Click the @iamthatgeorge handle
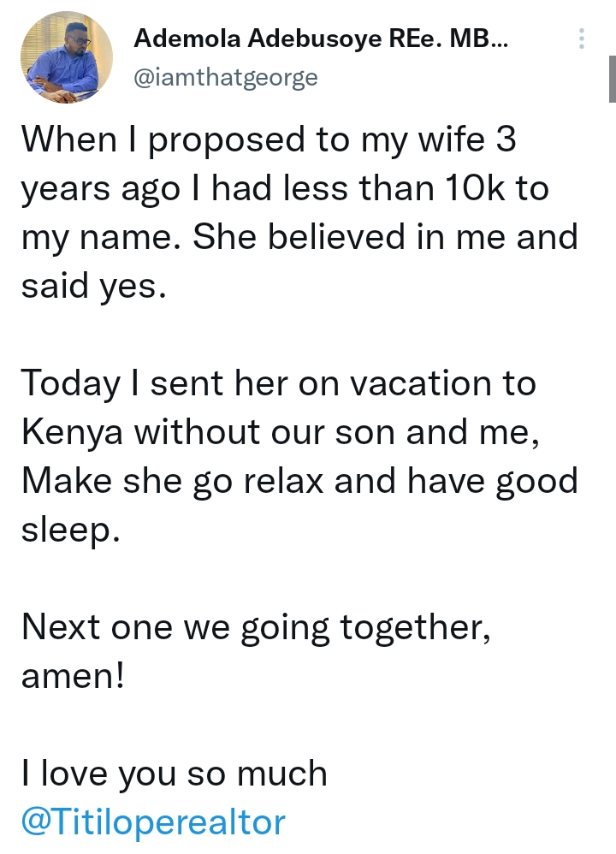The width and height of the screenshot is (616, 854). pos(226,78)
